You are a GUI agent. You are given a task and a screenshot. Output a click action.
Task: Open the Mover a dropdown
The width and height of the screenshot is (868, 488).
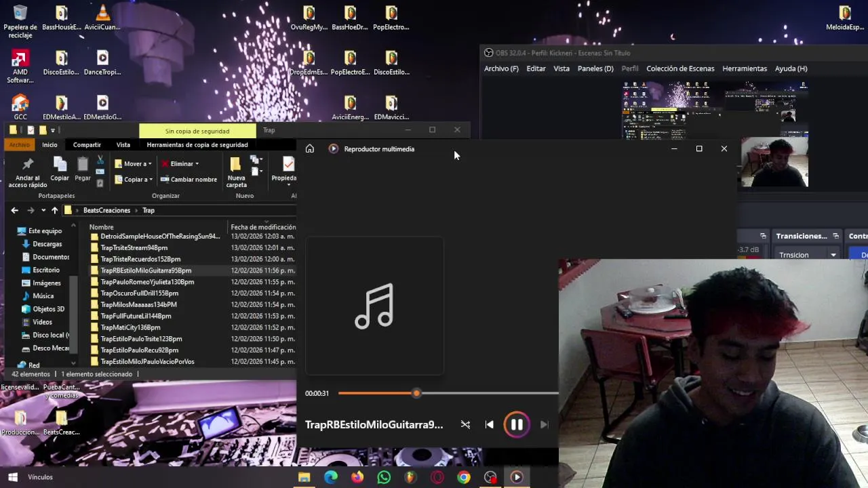click(133, 163)
